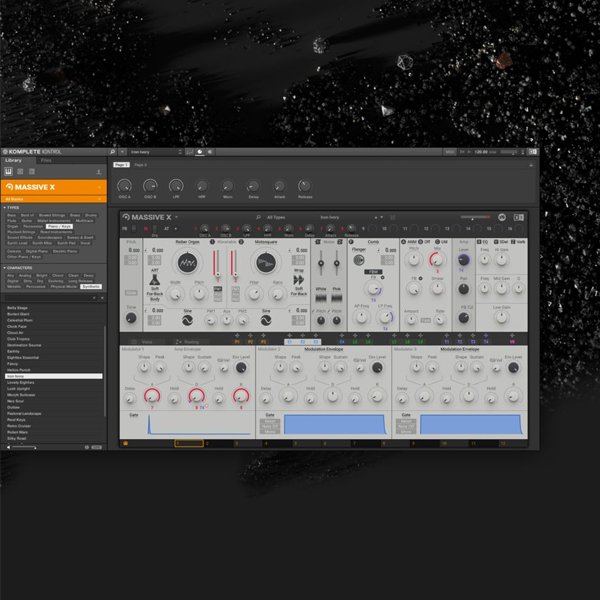This screenshot has width=600, height=600.
Task: Click the preset browser scrollbar
Action: [105, 370]
